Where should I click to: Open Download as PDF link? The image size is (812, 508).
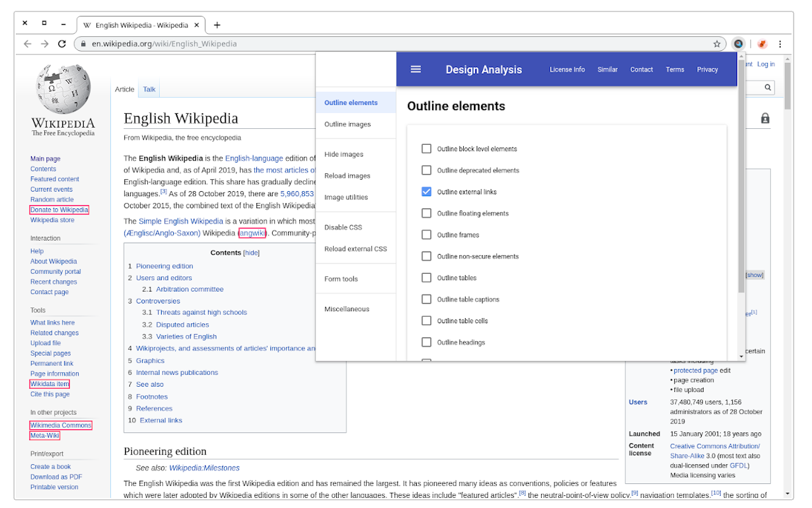56,477
